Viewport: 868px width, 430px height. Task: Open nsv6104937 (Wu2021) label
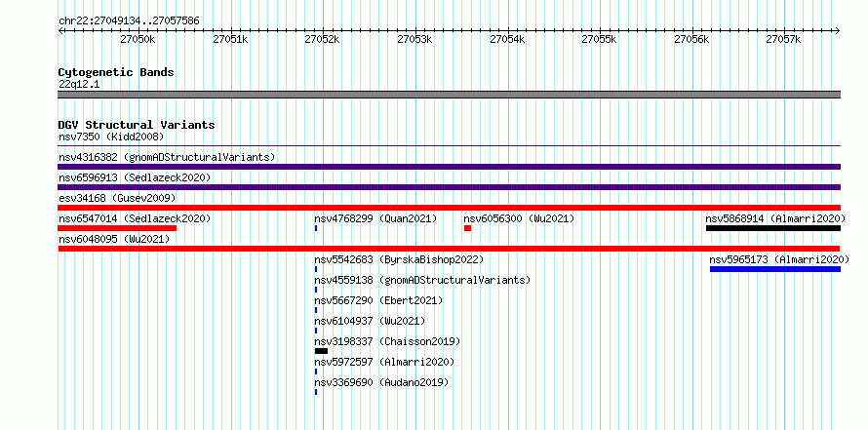click(x=370, y=321)
